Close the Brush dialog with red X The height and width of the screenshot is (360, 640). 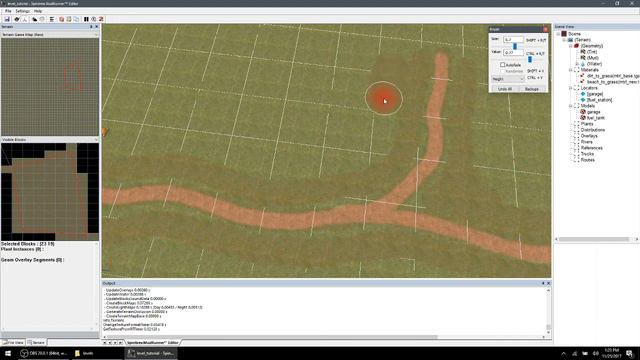coord(545,29)
